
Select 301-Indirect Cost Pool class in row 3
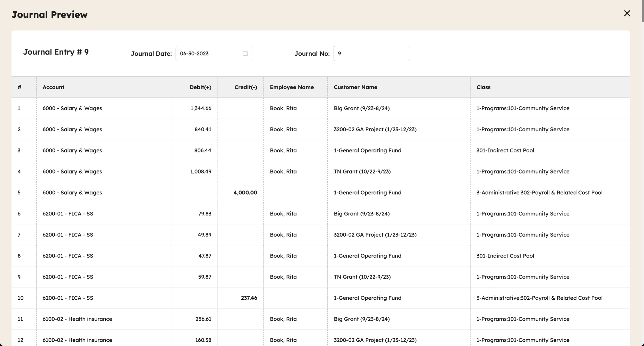[x=505, y=150]
